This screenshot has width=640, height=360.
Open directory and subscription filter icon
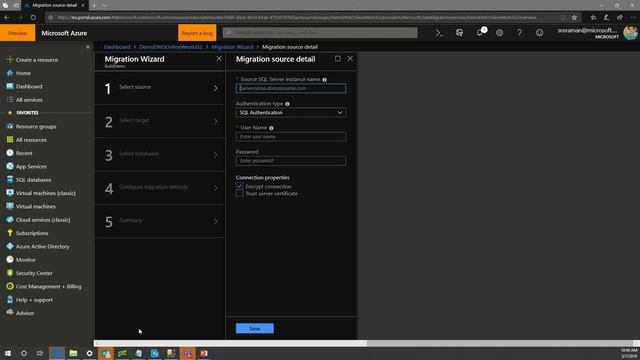click(x=460, y=33)
